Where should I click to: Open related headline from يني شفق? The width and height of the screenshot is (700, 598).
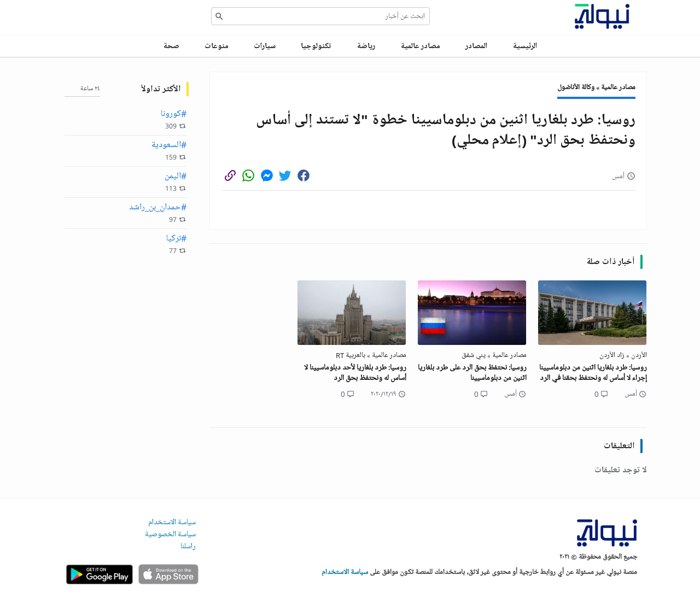tap(472, 373)
